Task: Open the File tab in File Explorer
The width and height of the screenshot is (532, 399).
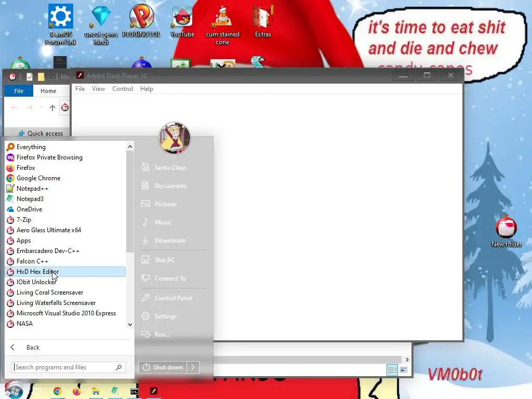Action: tap(19, 91)
